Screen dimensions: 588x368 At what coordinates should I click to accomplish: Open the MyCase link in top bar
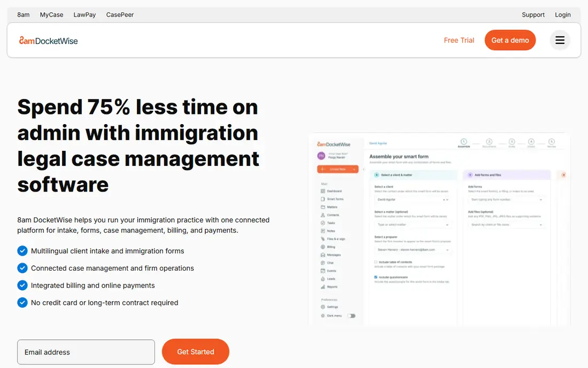click(x=51, y=14)
